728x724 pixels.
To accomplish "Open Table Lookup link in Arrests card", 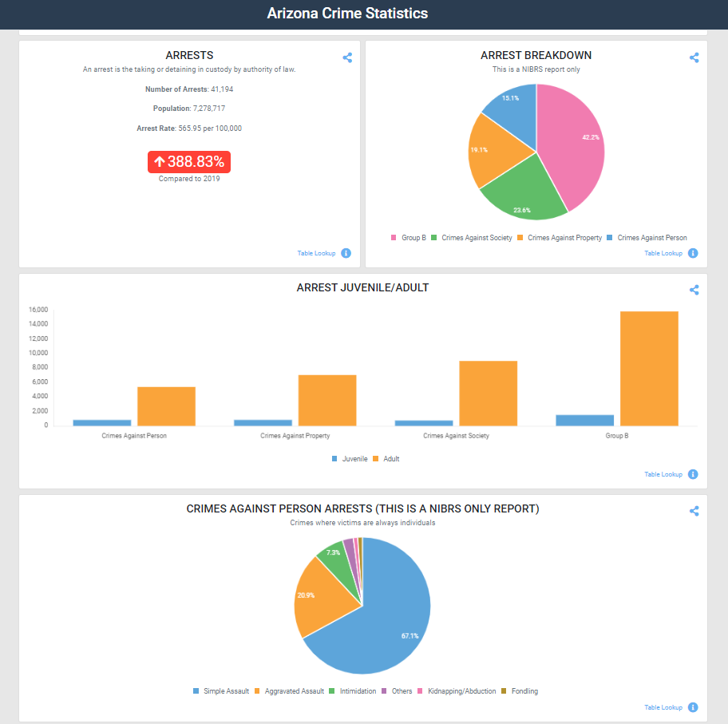I will pos(316,253).
